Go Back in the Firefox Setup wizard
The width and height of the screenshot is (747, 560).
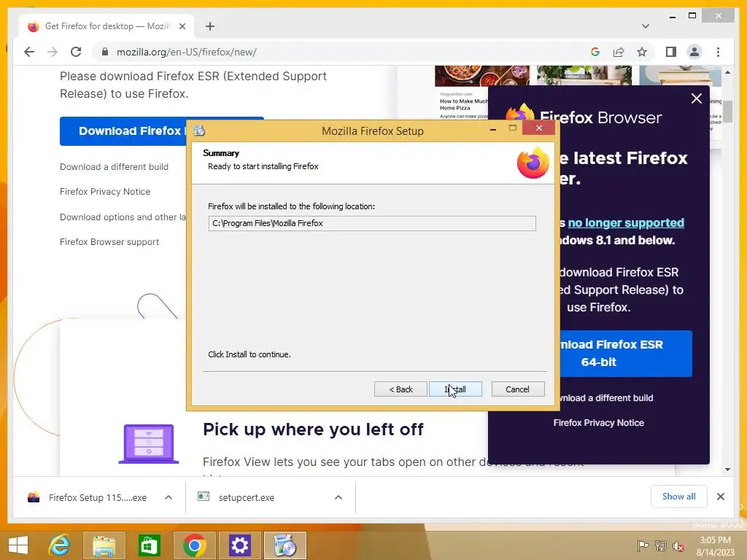(x=400, y=389)
